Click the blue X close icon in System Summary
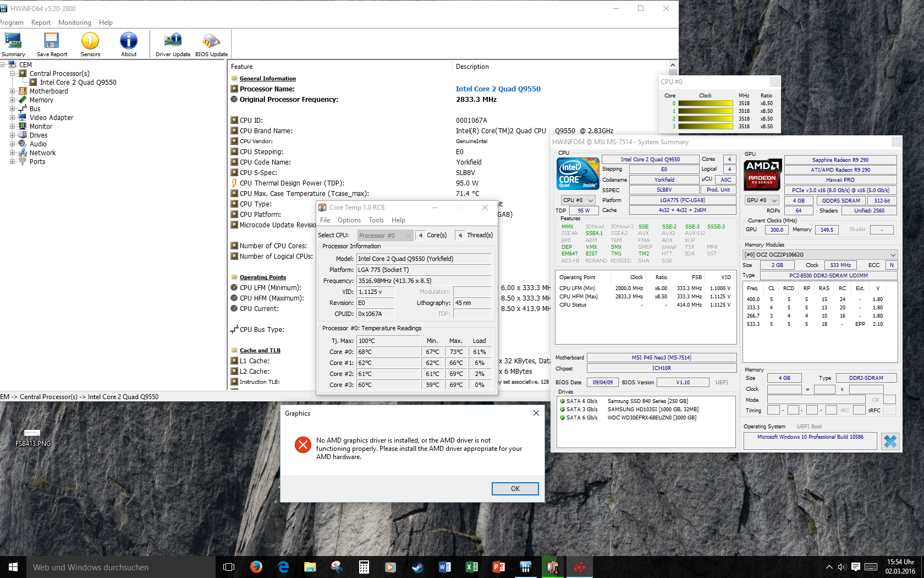This screenshot has height=578, width=924. click(x=890, y=441)
